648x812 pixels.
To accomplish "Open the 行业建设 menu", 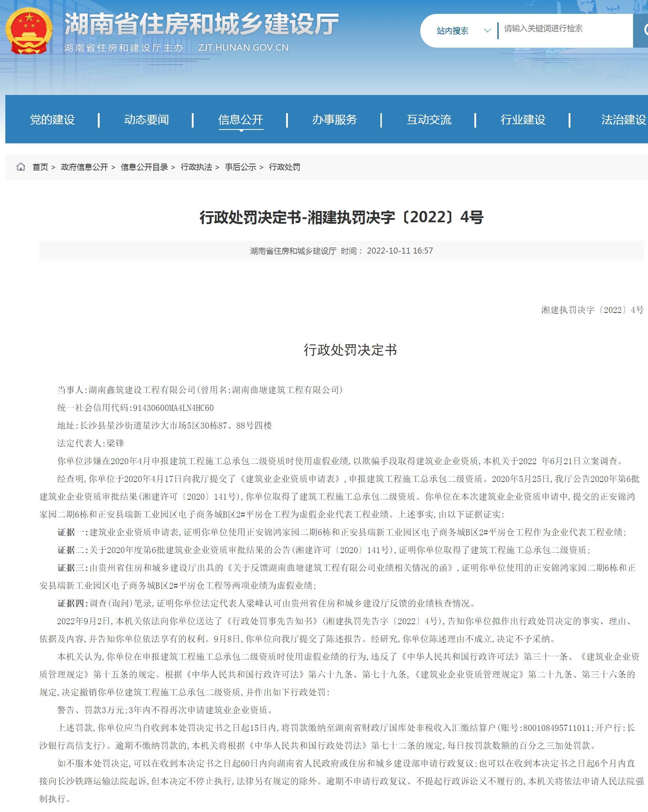I will 523,120.
